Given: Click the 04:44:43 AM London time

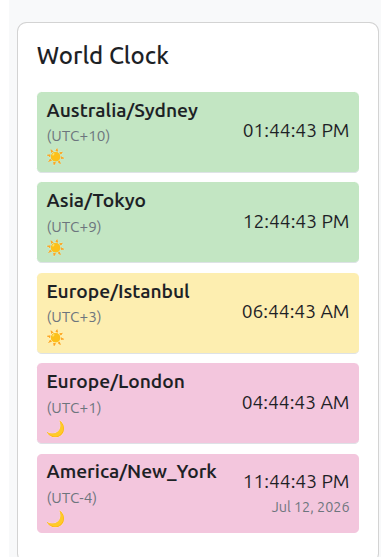Looking at the screenshot, I should 296,403.
